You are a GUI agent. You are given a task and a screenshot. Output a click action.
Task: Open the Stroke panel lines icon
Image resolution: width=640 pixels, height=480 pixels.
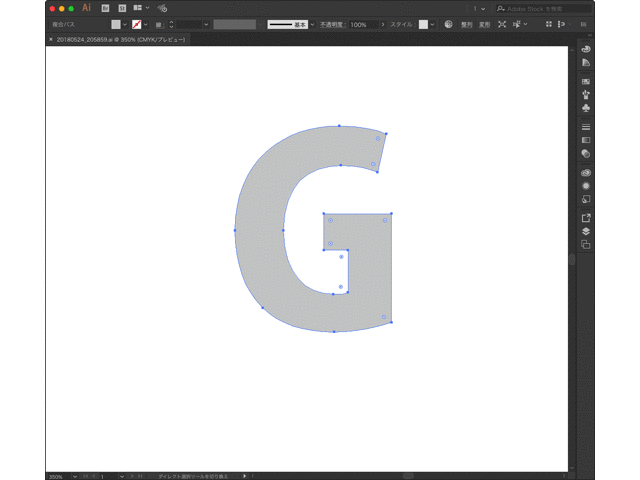point(586,127)
